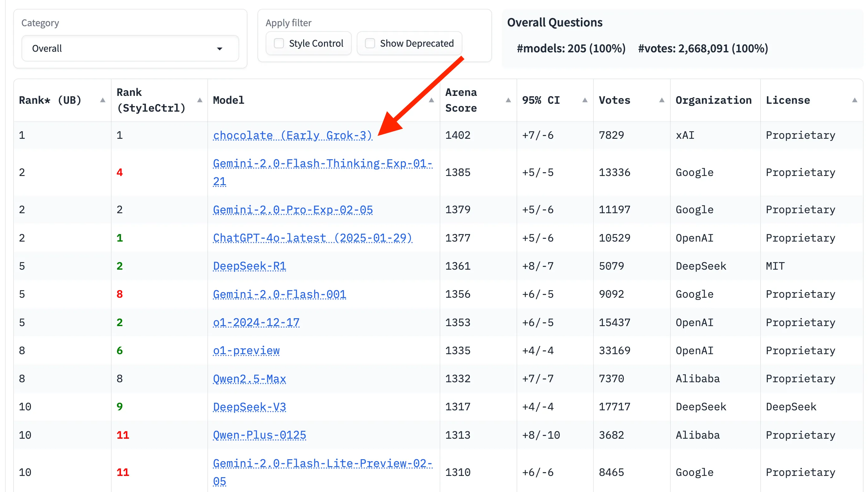The width and height of the screenshot is (868, 492).
Task: Open the DeepSeek-R1 model link
Action: tap(249, 266)
